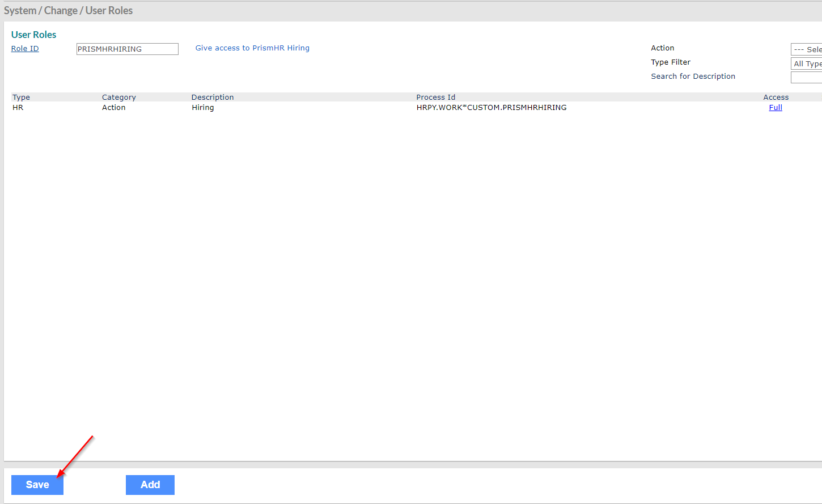Click the System / Change / User Roles breadcrumb
The height and width of the screenshot is (504, 822).
pos(68,11)
